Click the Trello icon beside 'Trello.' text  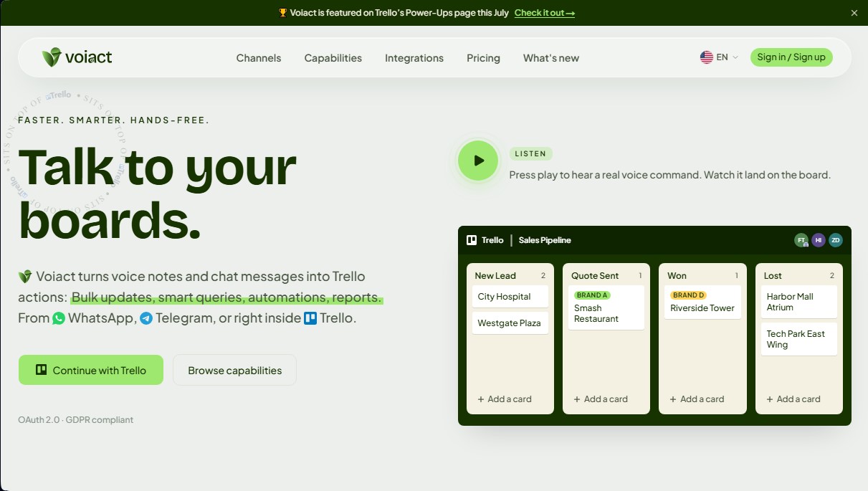click(x=310, y=318)
